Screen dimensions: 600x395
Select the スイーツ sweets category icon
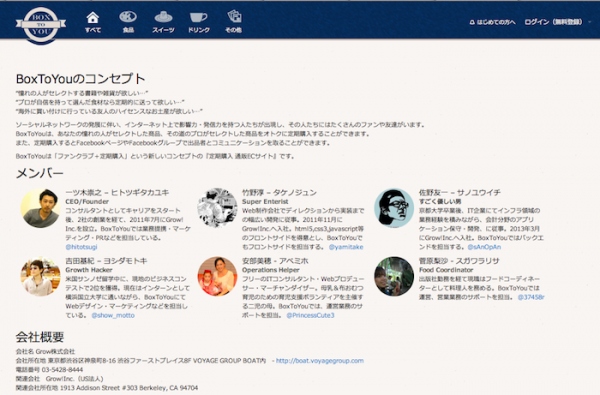(163, 22)
